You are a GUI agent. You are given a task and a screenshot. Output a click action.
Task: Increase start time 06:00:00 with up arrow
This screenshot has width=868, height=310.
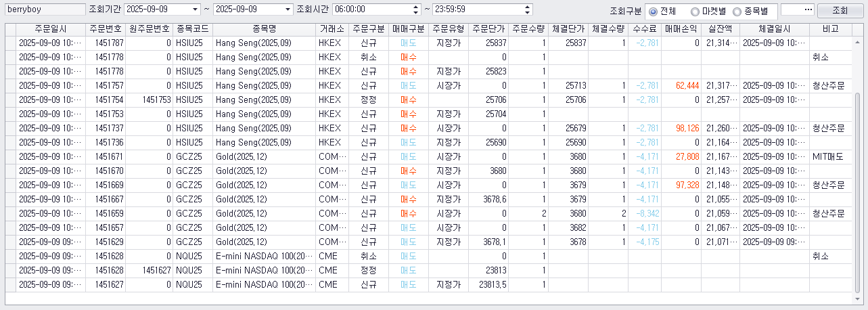(x=415, y=7)
